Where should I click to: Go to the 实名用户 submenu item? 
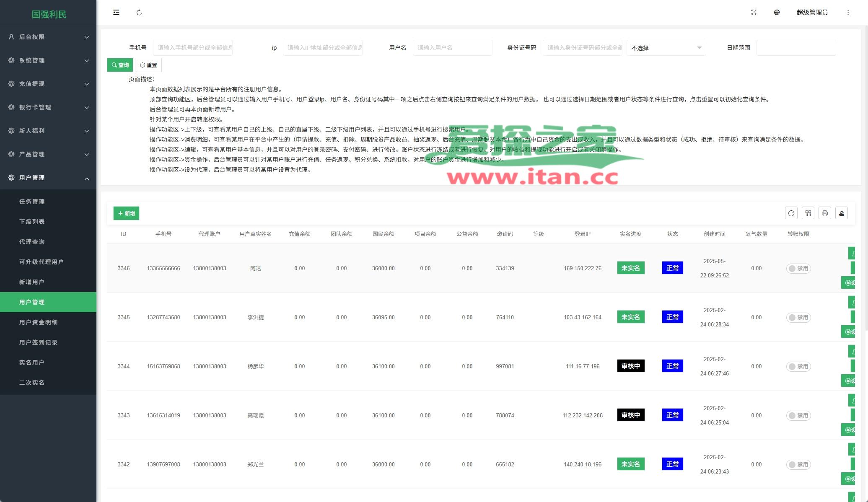(31, 362)
